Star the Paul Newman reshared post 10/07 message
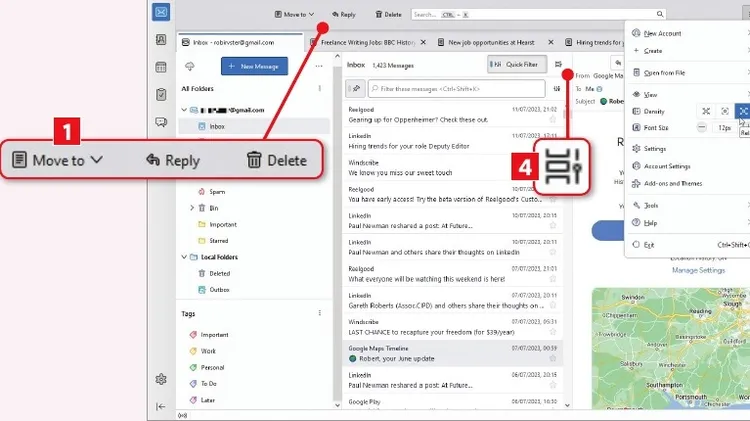 (552, 225)
